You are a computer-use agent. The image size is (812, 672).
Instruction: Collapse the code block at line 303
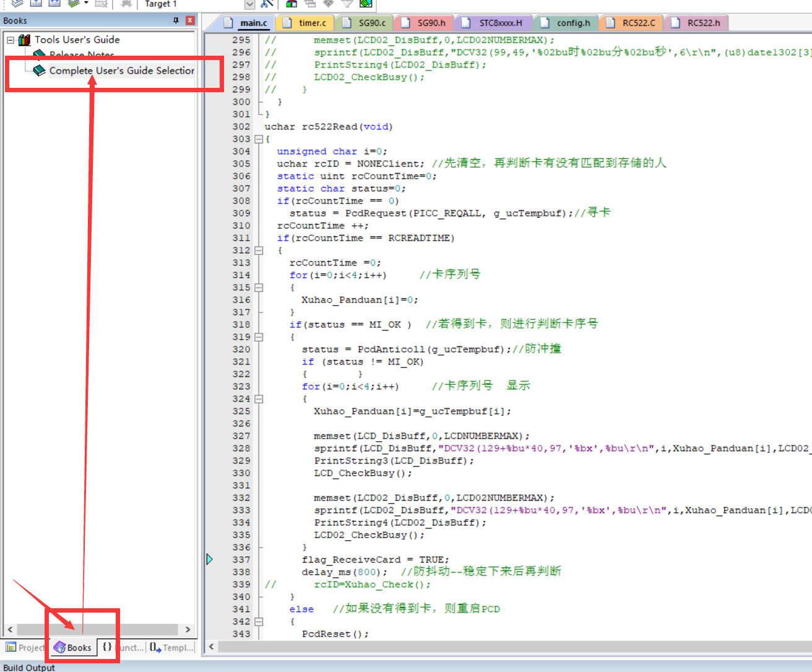click(259, 139)
